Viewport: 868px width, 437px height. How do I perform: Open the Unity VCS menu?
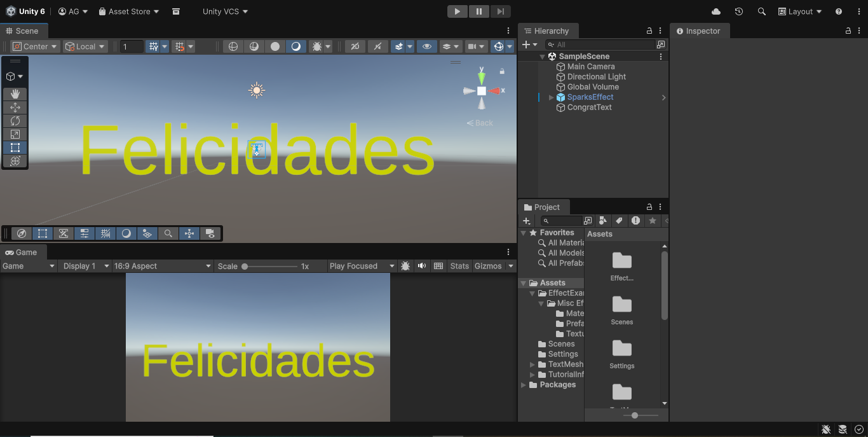point(226,11)
